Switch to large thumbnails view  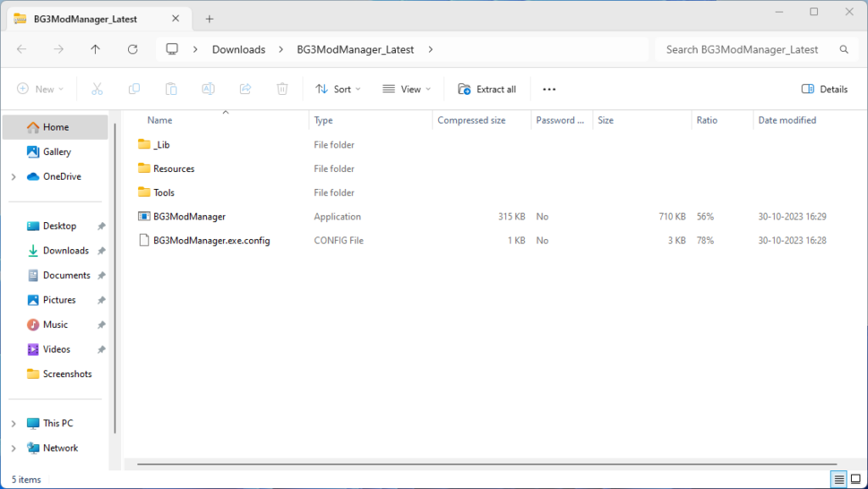point(855,480)
